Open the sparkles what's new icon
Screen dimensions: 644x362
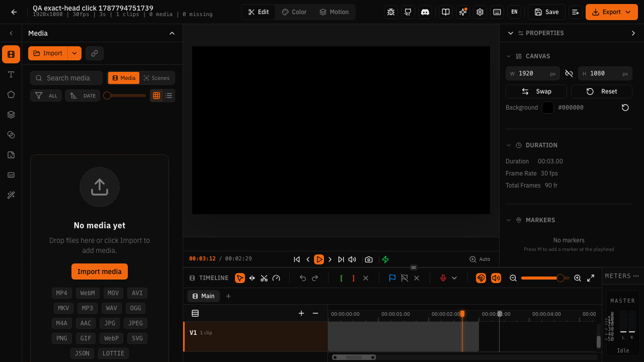coord(463,12)
